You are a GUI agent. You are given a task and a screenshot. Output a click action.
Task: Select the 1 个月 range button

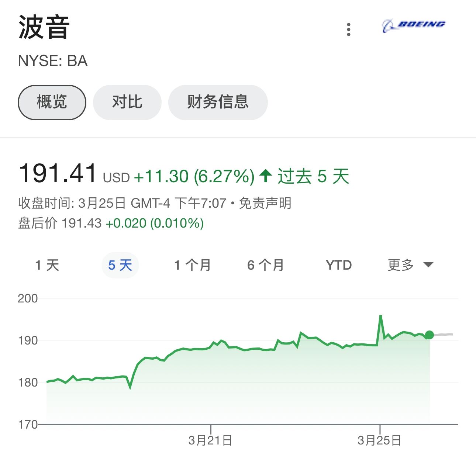click(192, 265)
